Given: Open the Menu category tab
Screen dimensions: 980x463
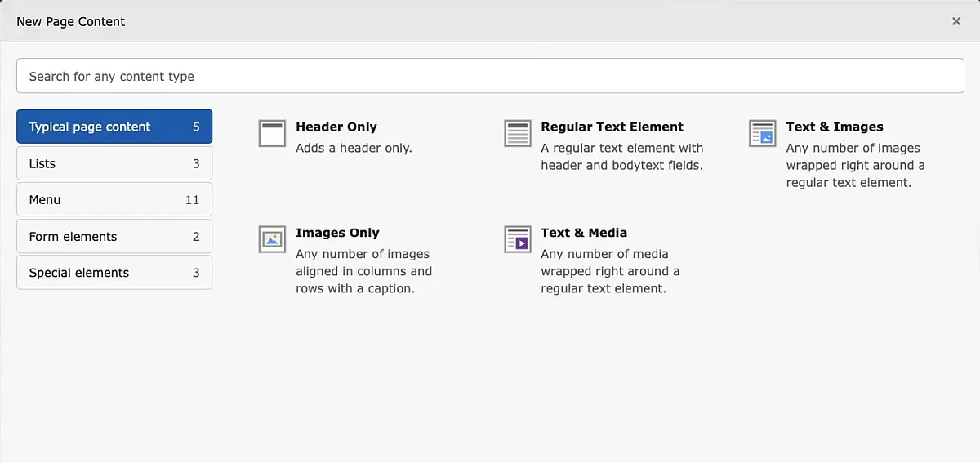Looking at the screenshot, I should tap(114, 199).
